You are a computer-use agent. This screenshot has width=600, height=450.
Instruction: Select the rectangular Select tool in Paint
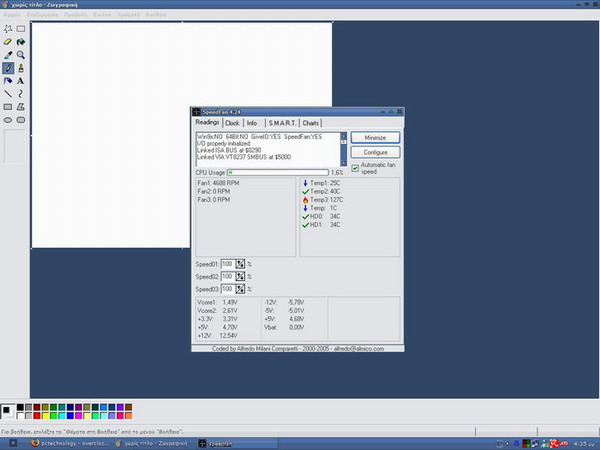coord(21,29)
